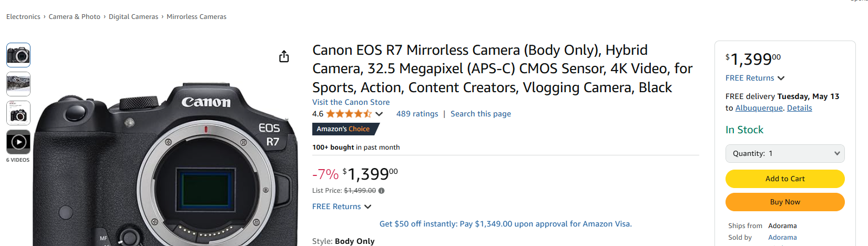Click the List Price info icon
The height and width of the screenshot is (246, 868).
pyautogui.click(x=382, y=191)
